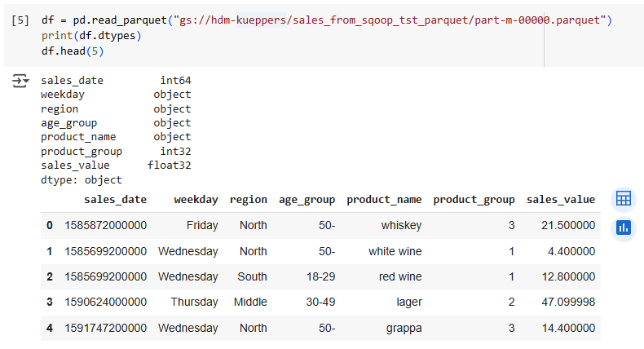Image resolution: width=644 pixels, height=349 pixels.
Task: Place cursor on print(df.dtypes) line
Action: coord(91,36)
